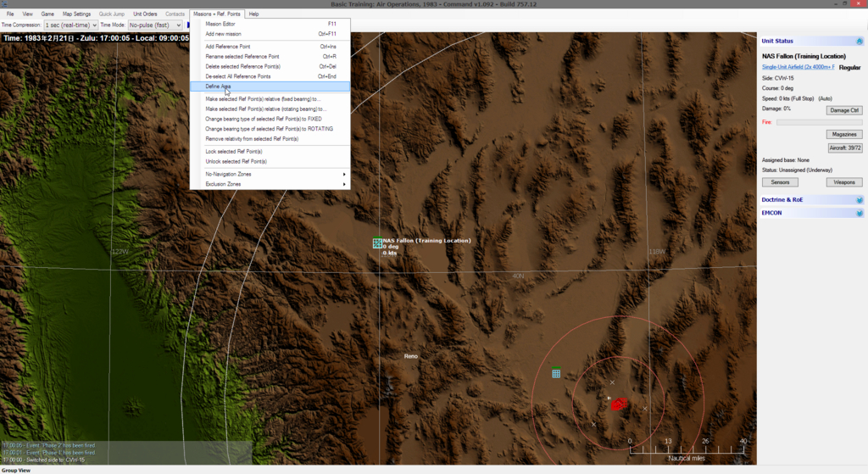Screen dimensions: 868x474
Task: Open the Contacts menu
Action: point(175,14)
